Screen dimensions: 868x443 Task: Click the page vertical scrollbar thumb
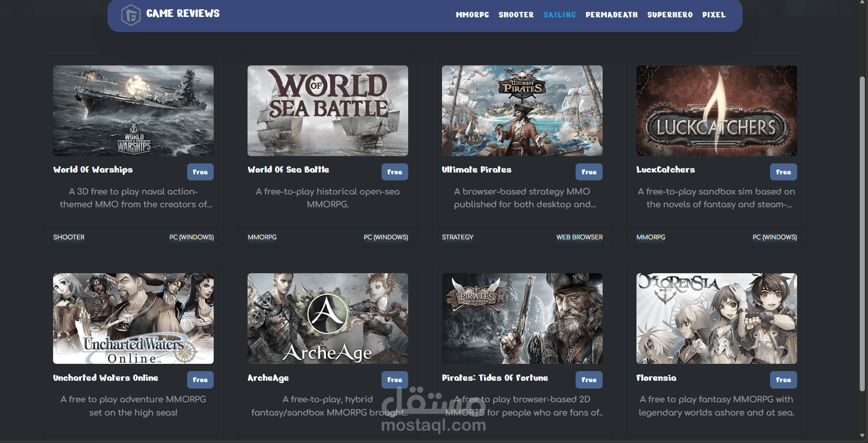(862, 233)
